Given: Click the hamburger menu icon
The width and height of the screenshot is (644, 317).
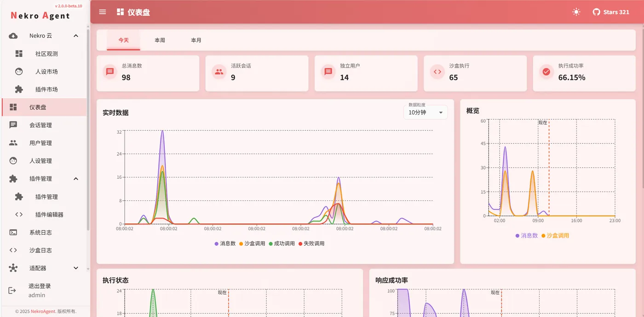Looking at the screenshot, I should 103,12.
